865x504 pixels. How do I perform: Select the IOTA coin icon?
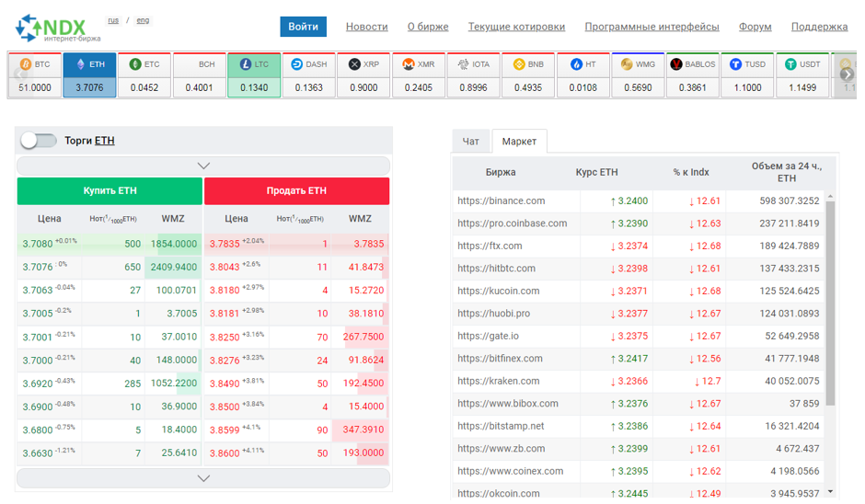point(464,64)
